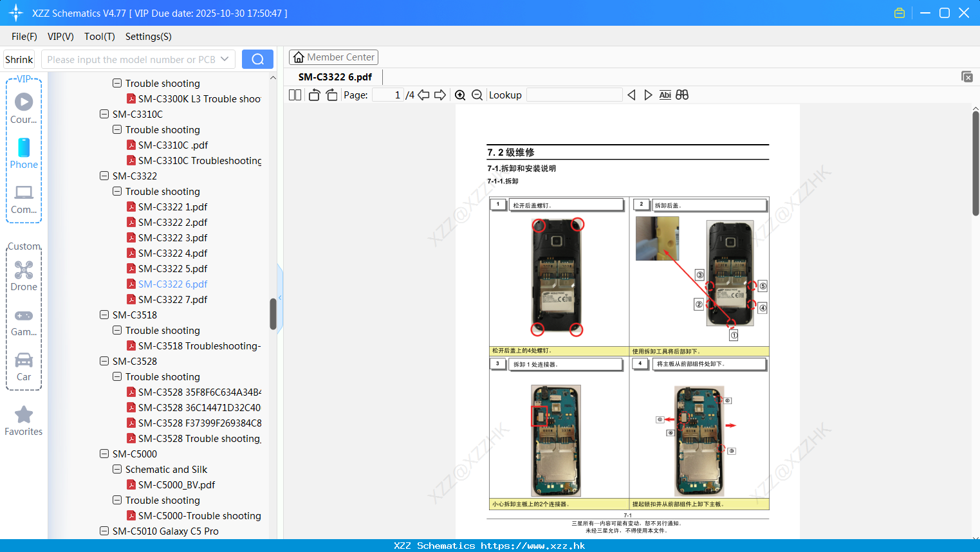Open the Courses sidebar section
The width and height of the screenshot is (980, 552).
pos(24,107)
